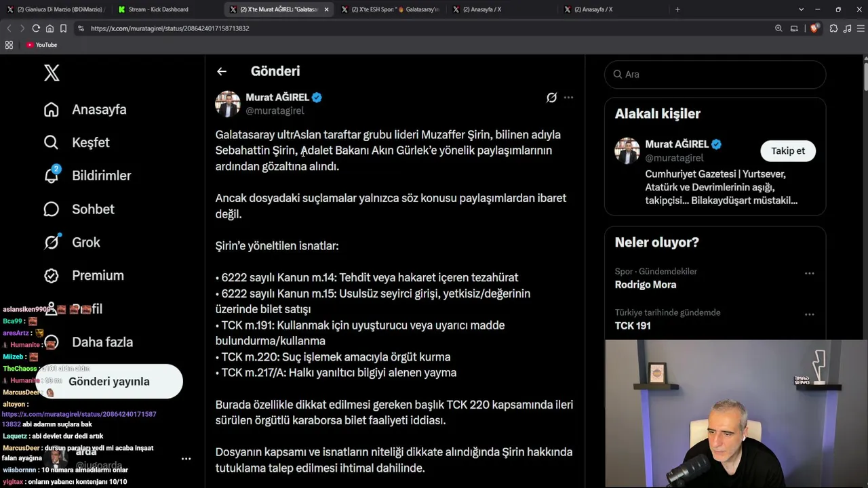Open Murat AĞIREL's post author name

point(277,98)
